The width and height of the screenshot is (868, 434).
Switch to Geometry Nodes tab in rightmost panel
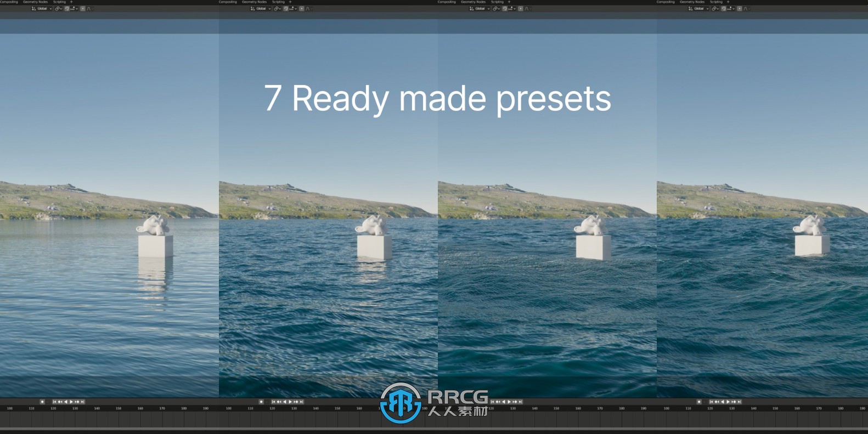click(x=692, y=2)
